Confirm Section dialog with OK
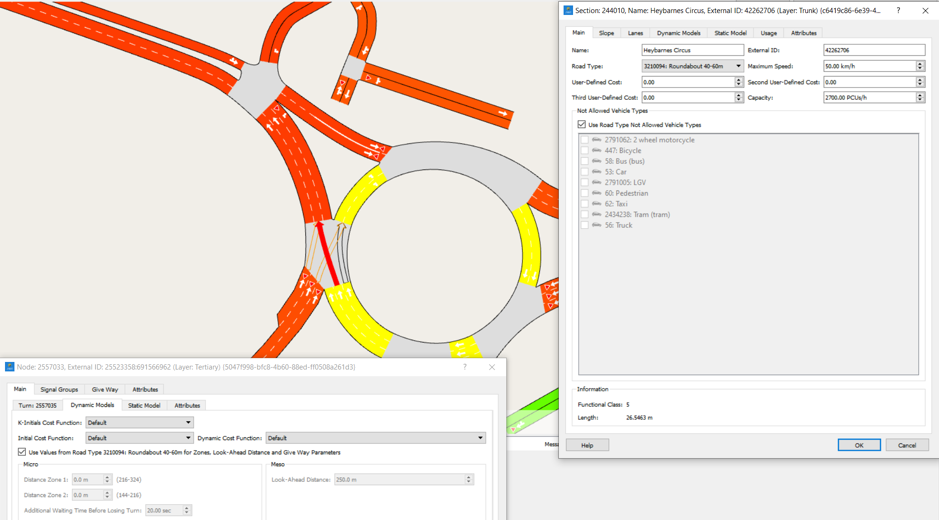This screenshot has width=939, height=520. click(859, 445)
